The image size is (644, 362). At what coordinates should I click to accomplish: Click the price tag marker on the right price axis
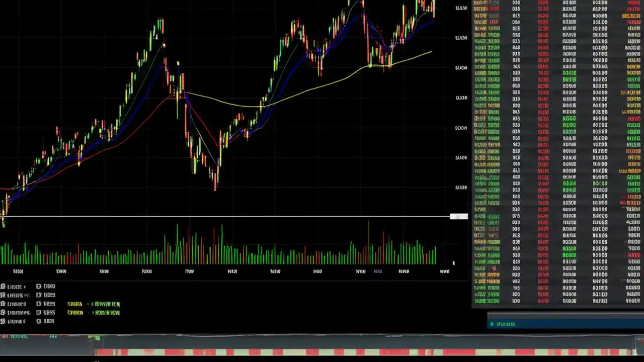pos(458,216)
